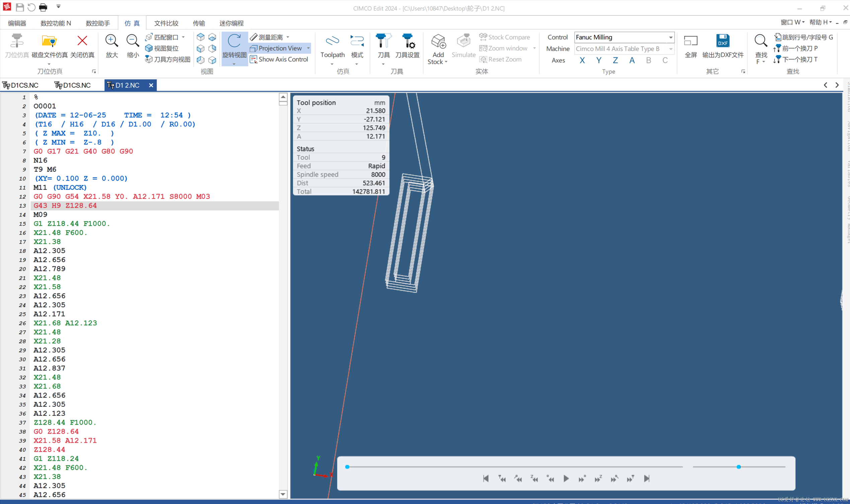
Task: Click 刀具方向视图 icon
Action: 148,60
